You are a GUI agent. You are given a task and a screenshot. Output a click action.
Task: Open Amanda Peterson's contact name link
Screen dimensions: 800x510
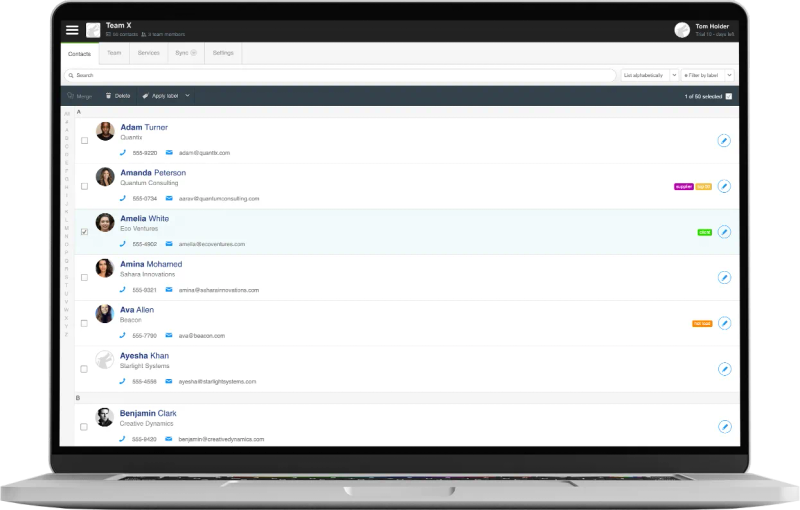point(153,172)
